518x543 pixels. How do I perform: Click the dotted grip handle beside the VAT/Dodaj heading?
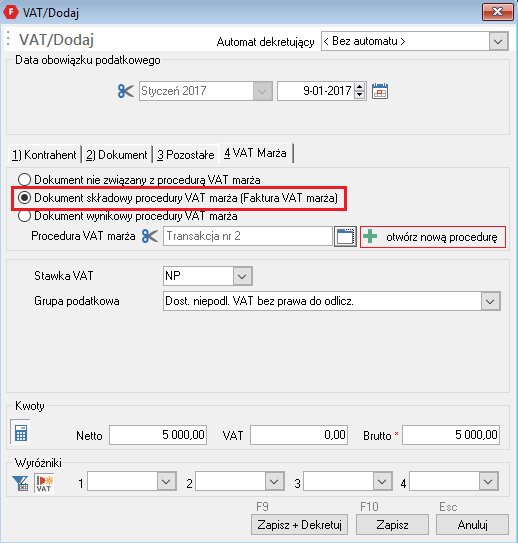[x=8, y=39]
